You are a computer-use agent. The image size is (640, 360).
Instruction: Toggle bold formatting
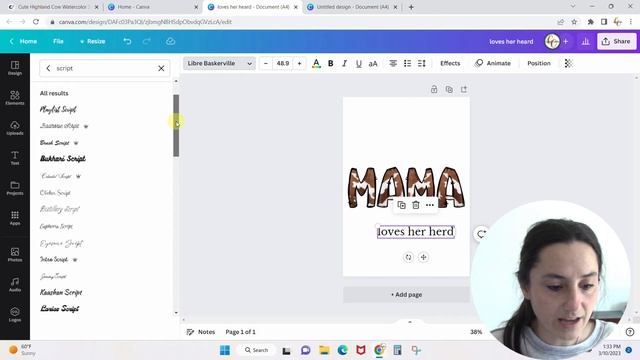click(x=331, y=63)
